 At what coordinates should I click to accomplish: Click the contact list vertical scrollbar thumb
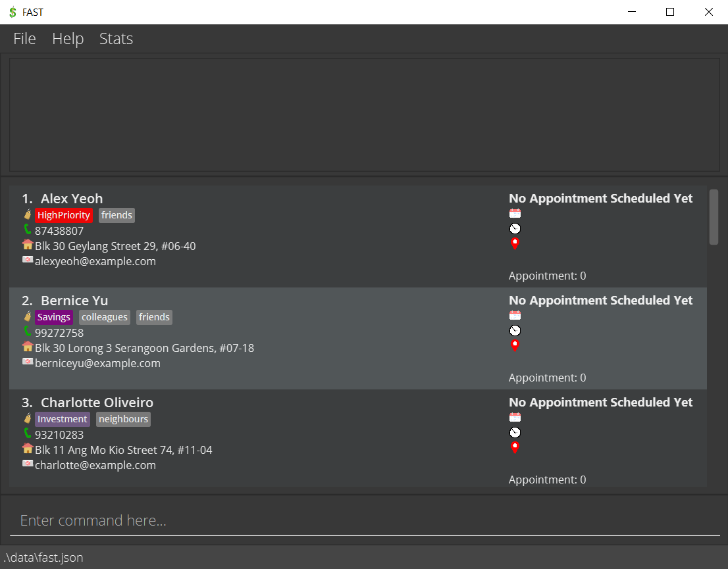[714, 217]
